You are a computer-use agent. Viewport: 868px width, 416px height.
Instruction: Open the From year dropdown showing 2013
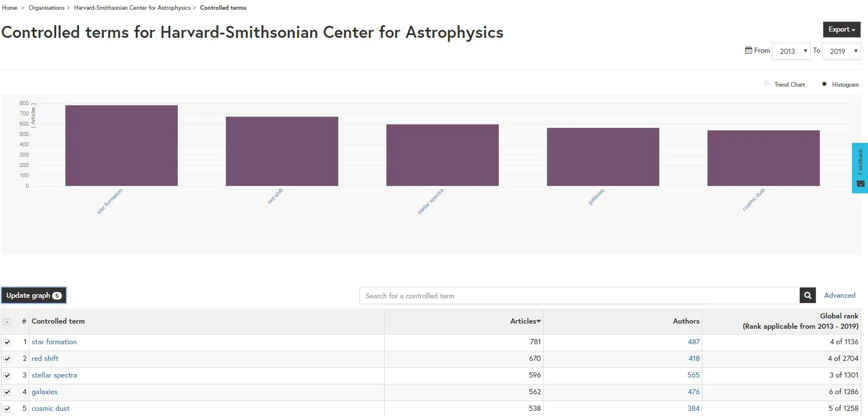[791, 51]
